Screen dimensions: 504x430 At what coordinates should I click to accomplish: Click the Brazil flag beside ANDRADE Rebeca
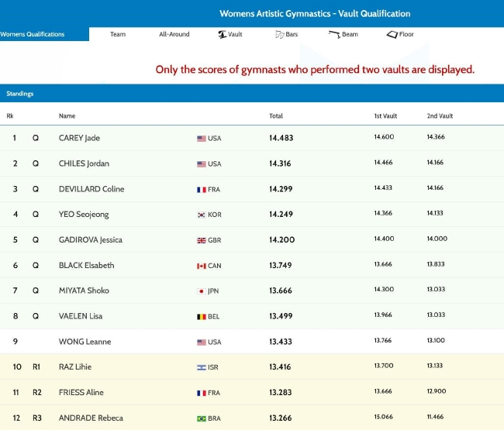pyautogui.click(x=202, y=418)
